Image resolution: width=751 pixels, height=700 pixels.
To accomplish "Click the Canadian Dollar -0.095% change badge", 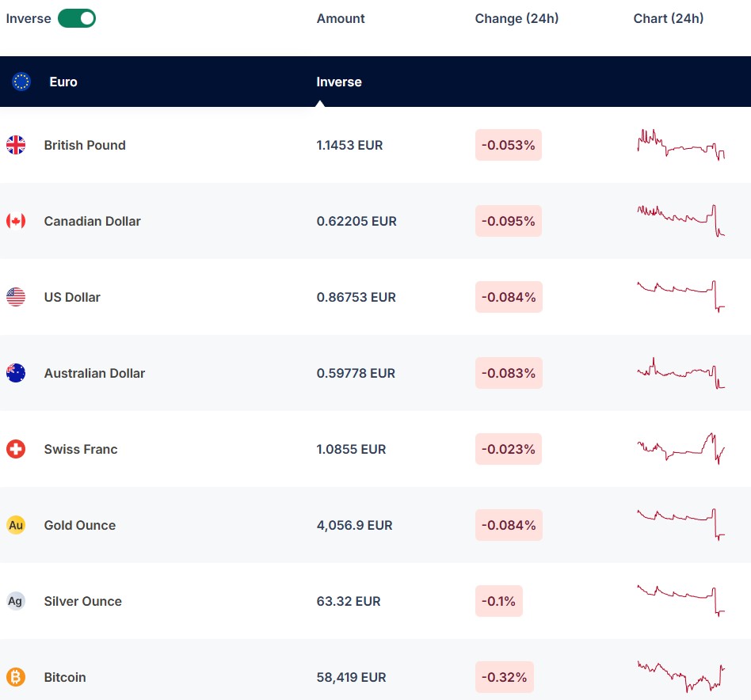I will click(509, 221).
